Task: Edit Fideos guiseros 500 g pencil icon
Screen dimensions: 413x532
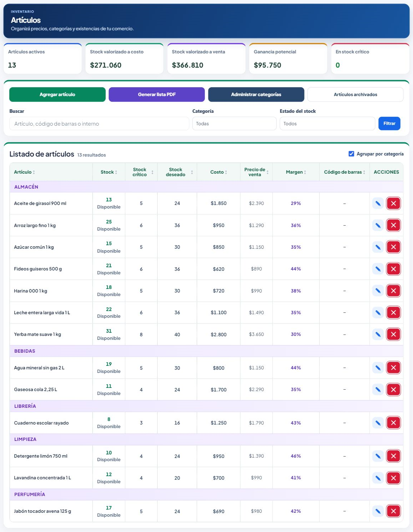Action: tap(378, 269)
